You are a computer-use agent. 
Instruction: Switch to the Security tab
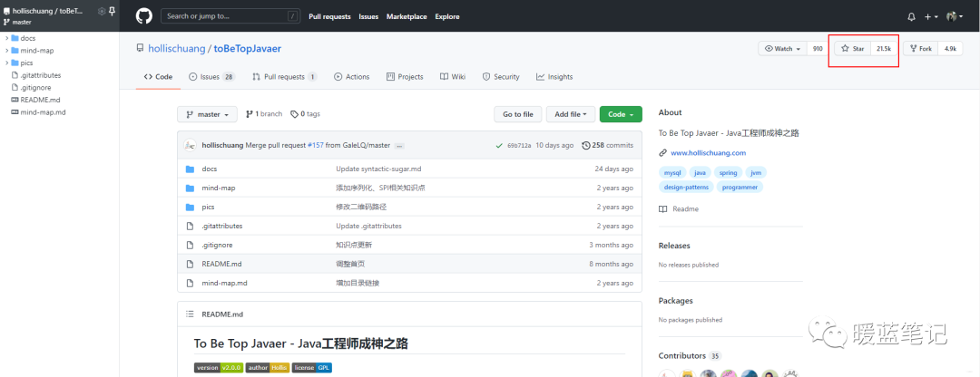501,77
